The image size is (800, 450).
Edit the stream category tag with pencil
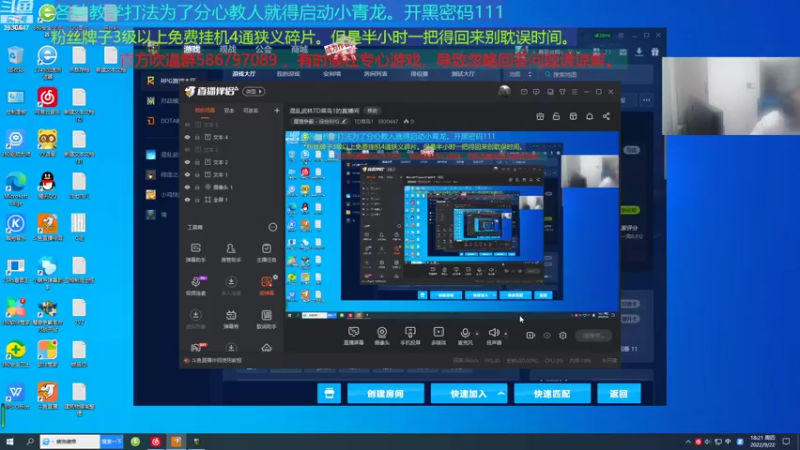coord(344,121)
